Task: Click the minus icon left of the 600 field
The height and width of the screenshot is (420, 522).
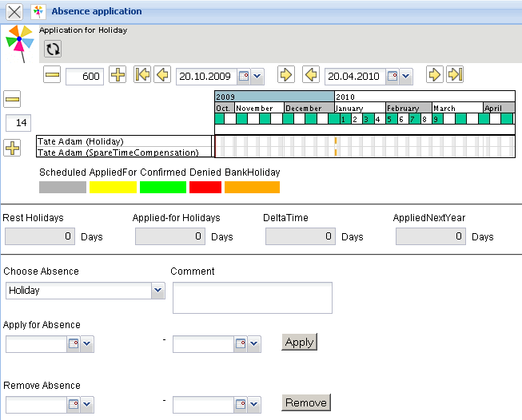Action: click(53, 75)
